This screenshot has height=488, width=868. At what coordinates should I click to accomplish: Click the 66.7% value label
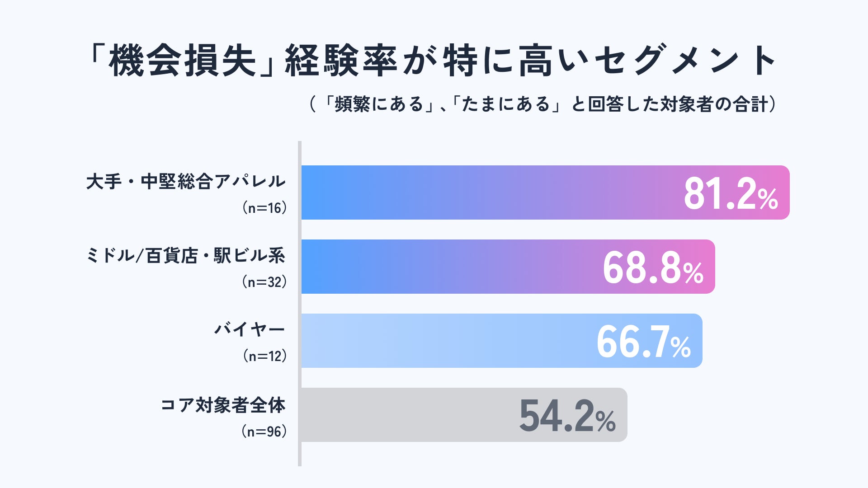(x=643, y=342)
